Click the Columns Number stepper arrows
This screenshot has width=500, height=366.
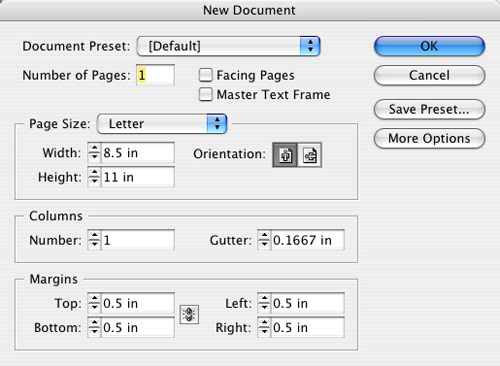pyautogui.click(x=94, y=240)
